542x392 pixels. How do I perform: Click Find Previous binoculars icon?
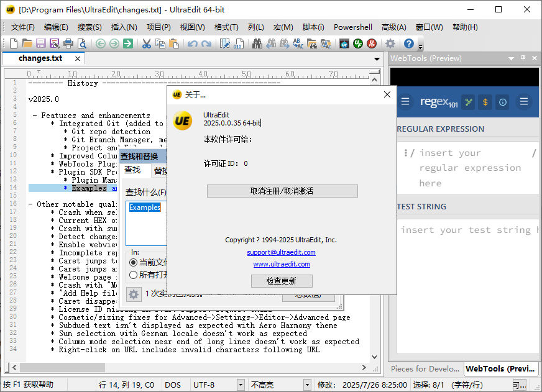pos(271,43)
